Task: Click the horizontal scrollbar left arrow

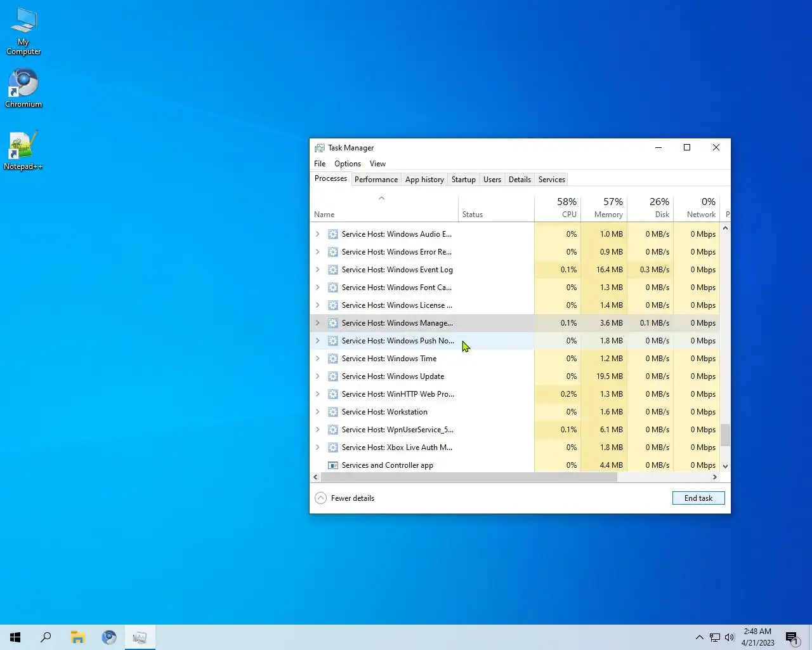Action: [315, 477]
